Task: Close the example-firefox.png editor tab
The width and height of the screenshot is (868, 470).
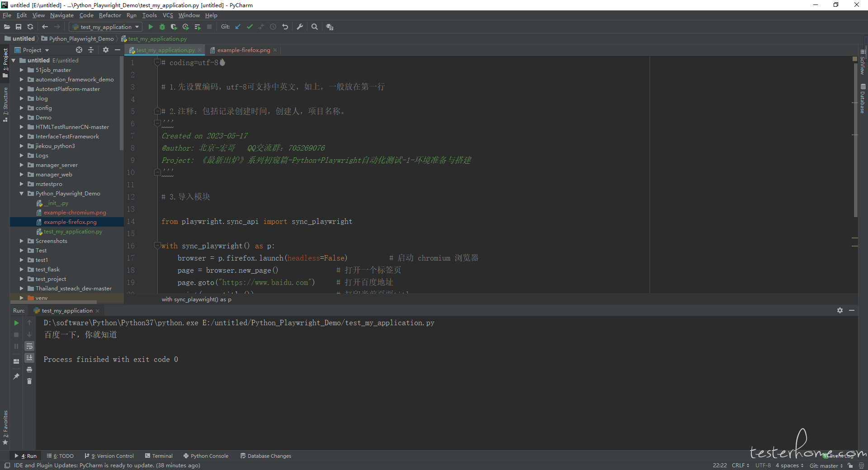Action: click(x=275, y=50)
